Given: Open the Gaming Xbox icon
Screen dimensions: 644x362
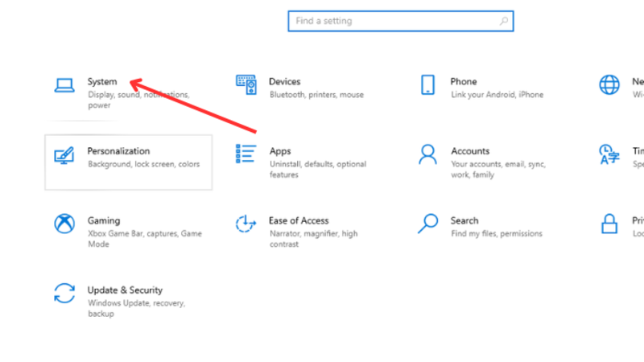Looking at the screenshot, I should click(x=64, y=224).
